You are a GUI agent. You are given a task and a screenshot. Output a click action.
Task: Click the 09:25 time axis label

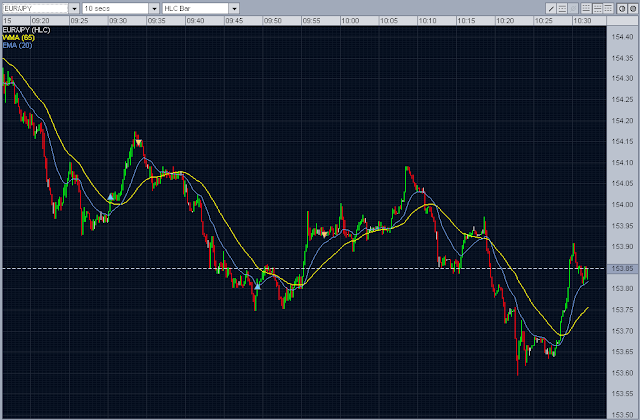(79, 21)
